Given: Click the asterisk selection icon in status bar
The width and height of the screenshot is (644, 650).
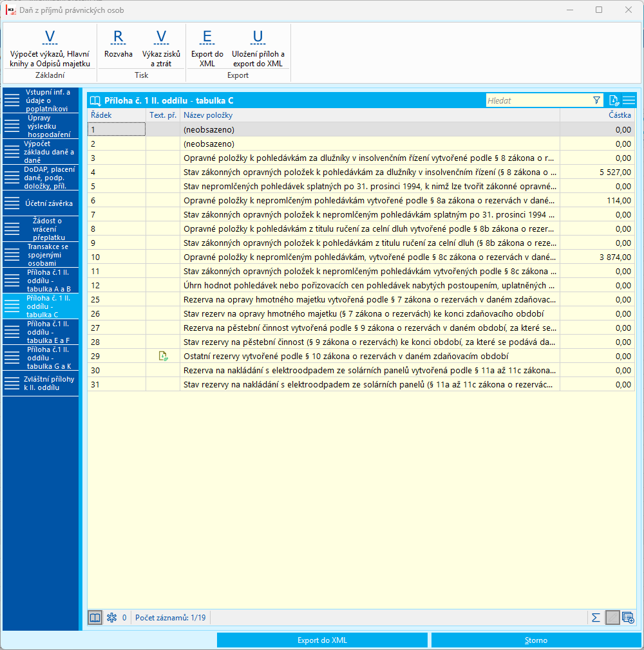Looking at the screenshot, I should coord(111,618).
